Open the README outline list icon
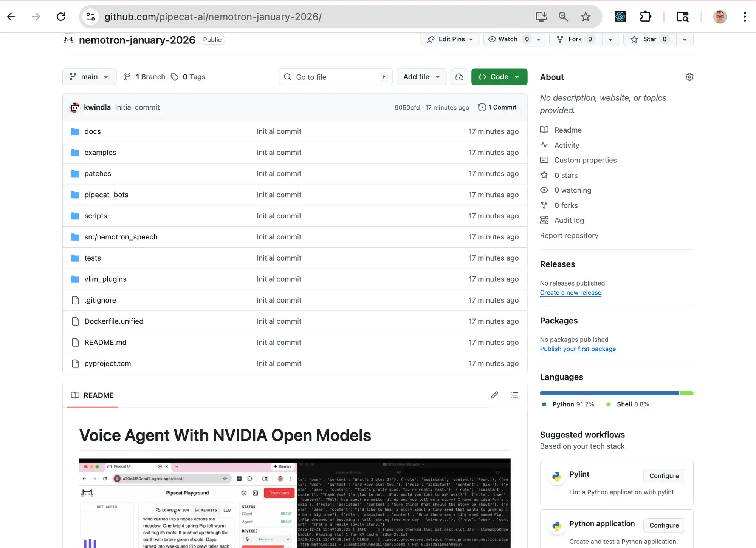 (514, 395)
